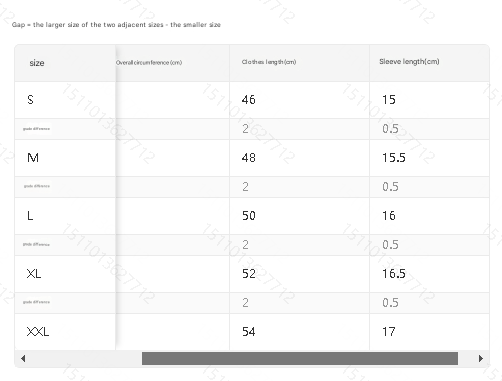The width and height of the screenshot is (502, 381).
Task: Click the 'Sleeve length(cm)' column header
Action: (409, 62)
